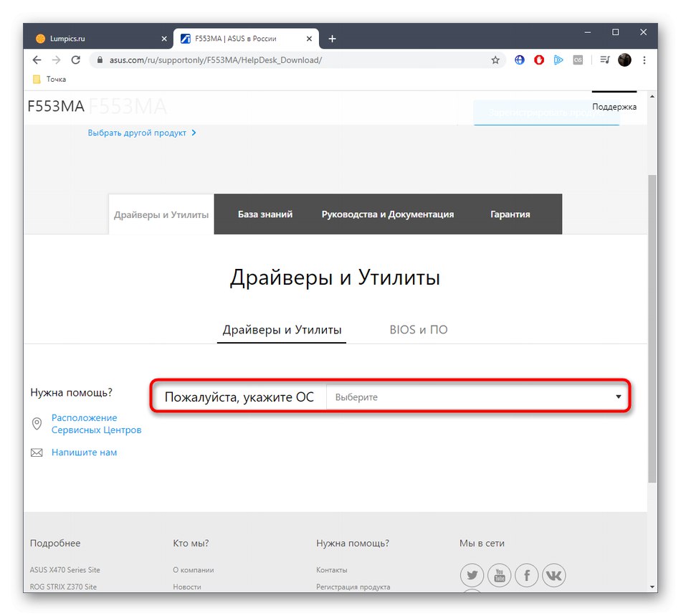This screenshot has height=616, width=681.
Task: Open the VK social network icon
Action: click(553, 575)
